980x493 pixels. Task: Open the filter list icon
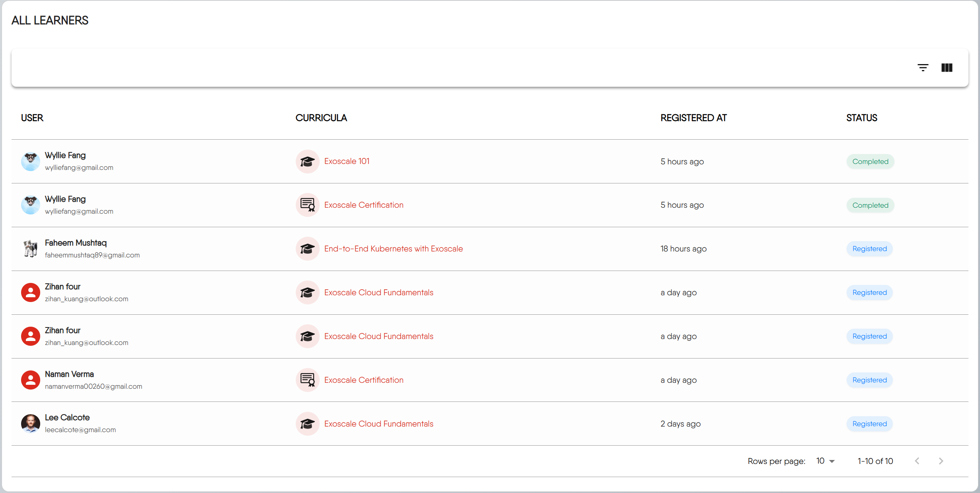(923, 68)
